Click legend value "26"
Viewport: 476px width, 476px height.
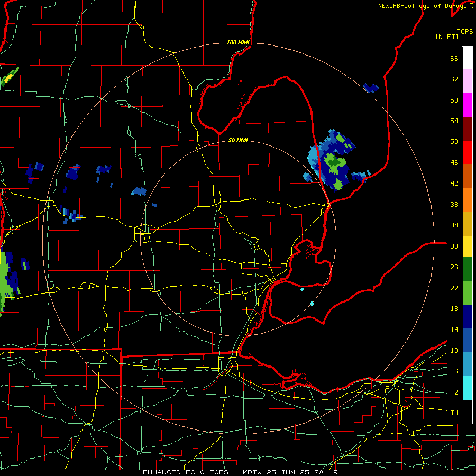coord(454,267)
